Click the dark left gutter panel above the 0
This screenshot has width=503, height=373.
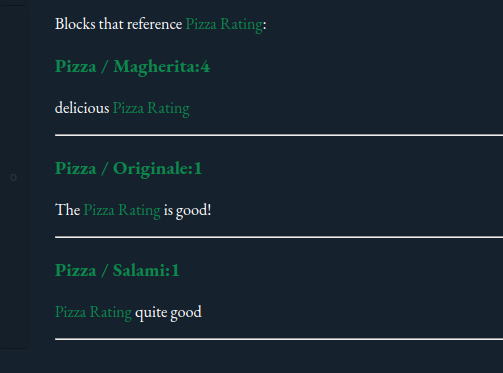[14, 87]
